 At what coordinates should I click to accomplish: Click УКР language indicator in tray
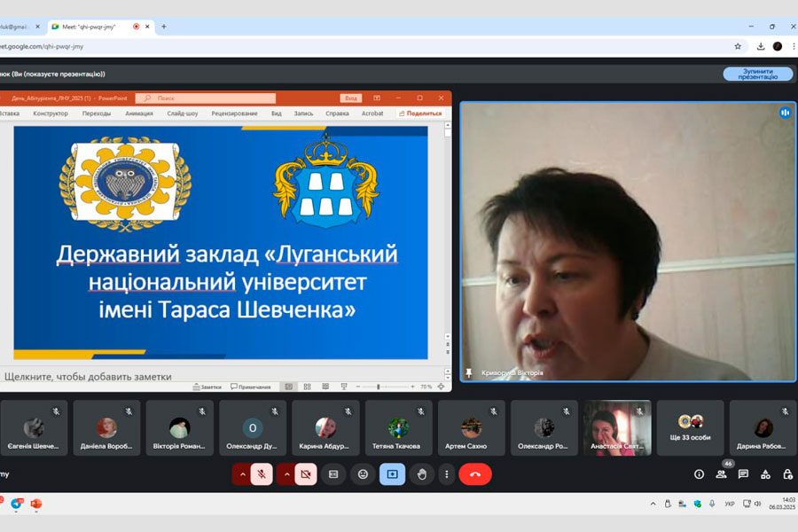pos(730,504)
